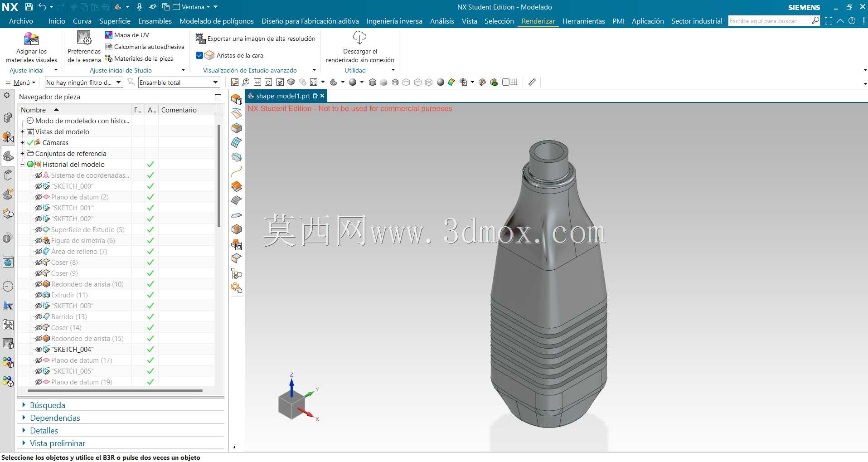Show Coser (8) with its eye icon
868x462 pixels.
tap(39, 263)
